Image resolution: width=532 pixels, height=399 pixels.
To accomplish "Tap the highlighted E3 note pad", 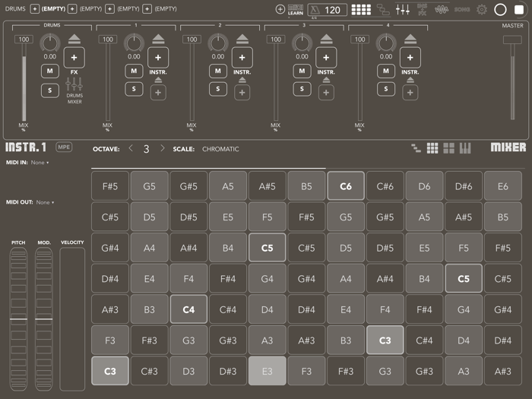I will click(267, 371).
